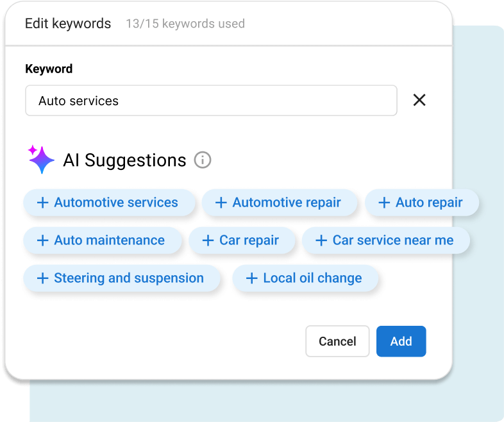Viewport: 504px width, 422px height.
Task: Click plus icon on Auto maintenance chip
Action: (x=42, y=241)
